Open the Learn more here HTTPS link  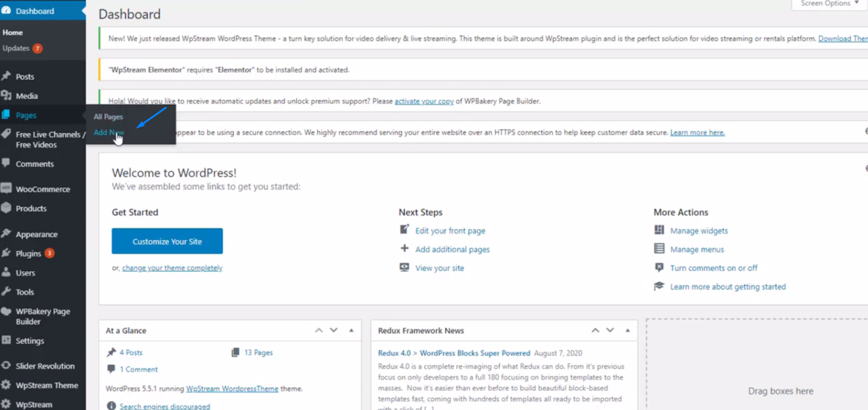click(698, 132)
